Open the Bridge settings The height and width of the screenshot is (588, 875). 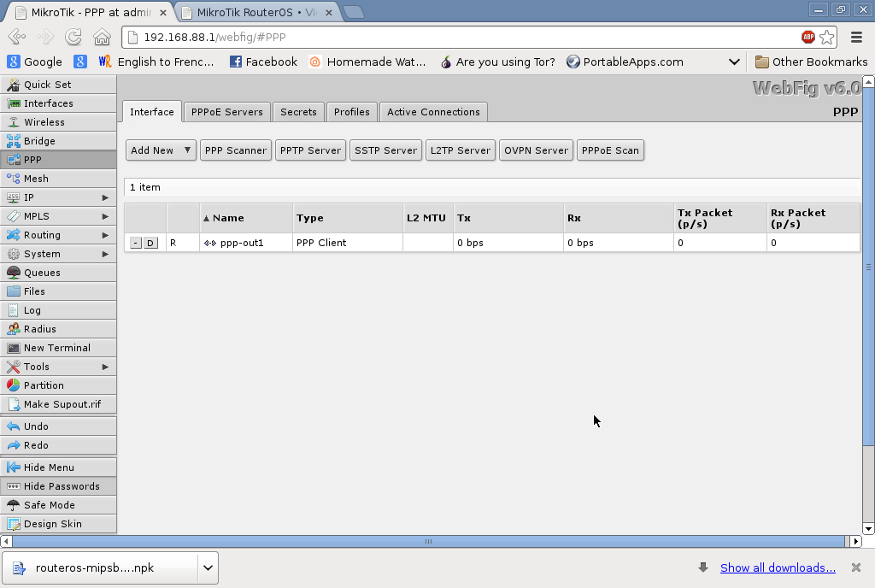40,140
